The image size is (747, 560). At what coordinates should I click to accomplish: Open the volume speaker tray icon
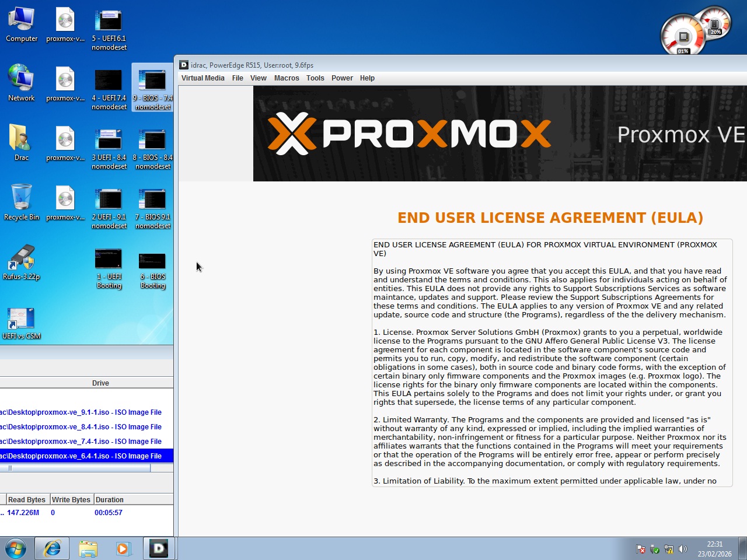(683, 549)
